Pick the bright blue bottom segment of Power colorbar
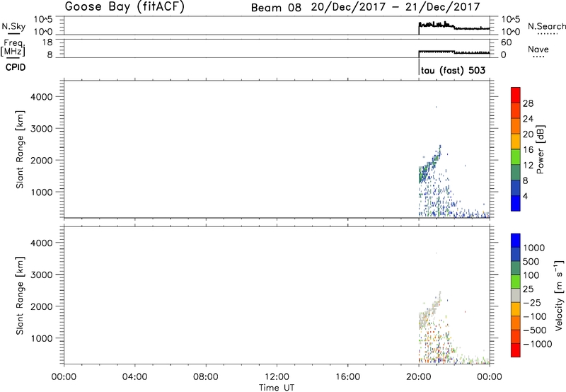The image size is (566, 392). tap(516, 203)
